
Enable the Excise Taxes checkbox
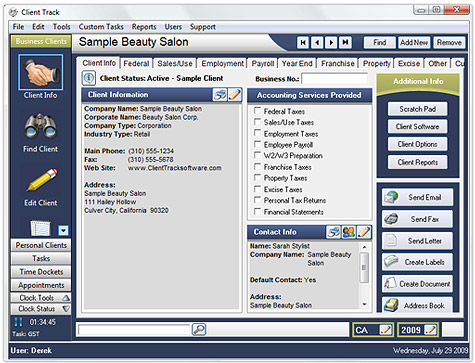257,189
